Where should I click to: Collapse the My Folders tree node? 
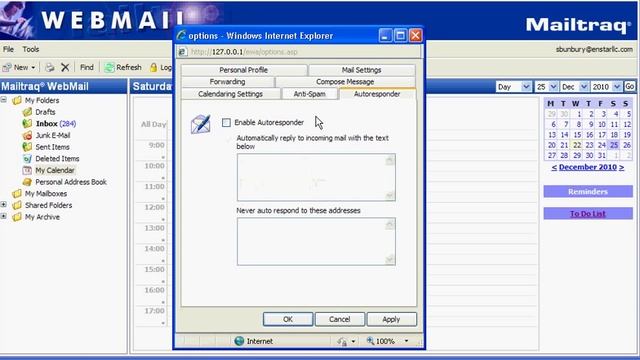click(x=4, y=100)
